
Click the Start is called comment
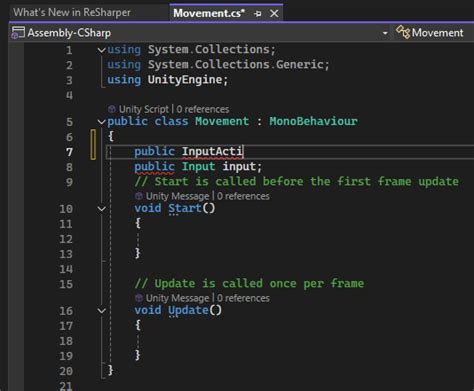click(x=297, y=182)
